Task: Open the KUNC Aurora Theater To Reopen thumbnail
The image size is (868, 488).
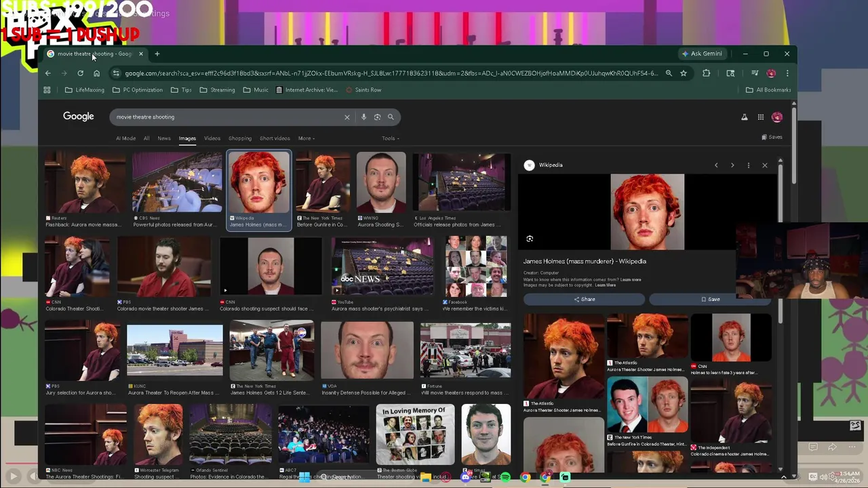Action: (174, 350)
